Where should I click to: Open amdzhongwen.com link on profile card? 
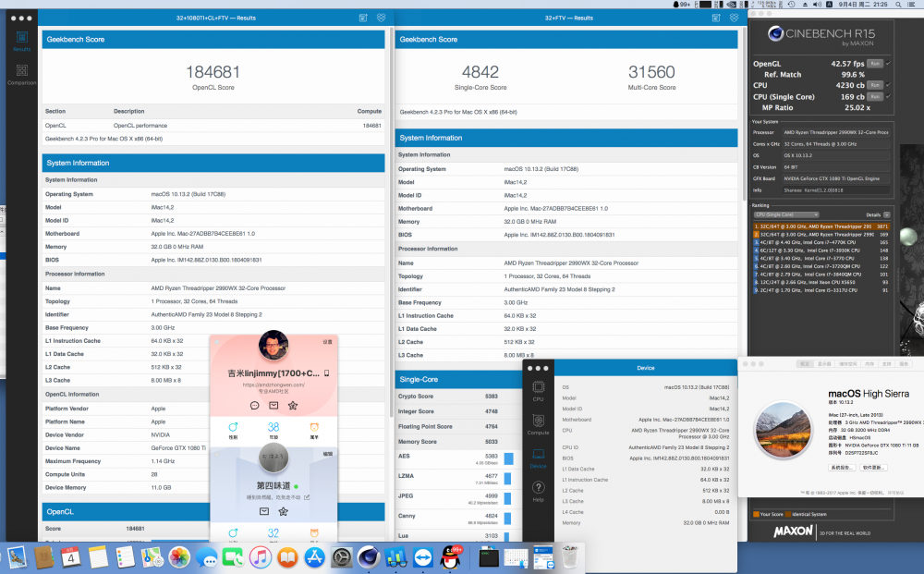pos(274,385)
